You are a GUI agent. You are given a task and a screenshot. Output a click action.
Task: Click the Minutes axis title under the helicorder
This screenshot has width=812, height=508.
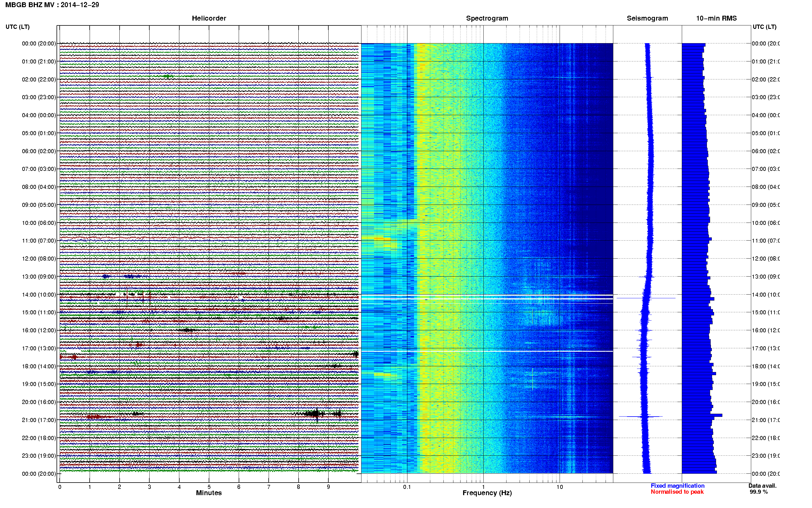click(209, 493)
